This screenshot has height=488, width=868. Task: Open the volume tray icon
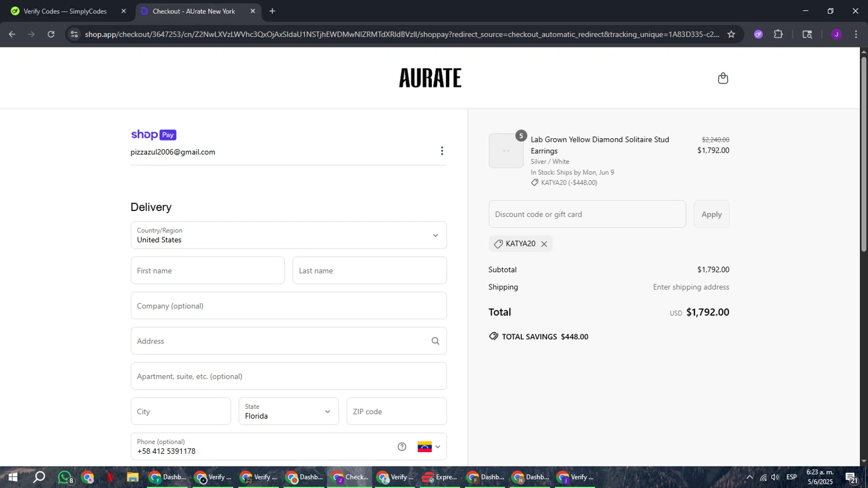(x=775, y=478)
